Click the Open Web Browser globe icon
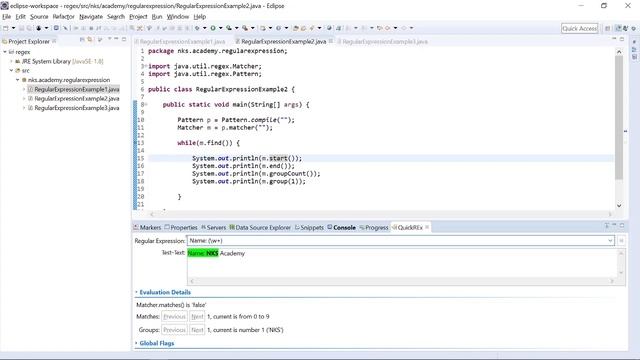 pos(329,28)
